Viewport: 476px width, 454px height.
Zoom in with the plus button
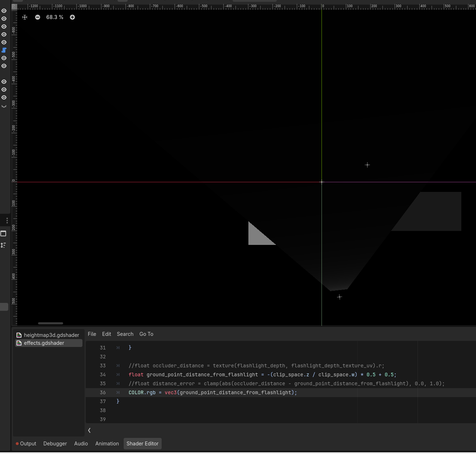[72, 17]
